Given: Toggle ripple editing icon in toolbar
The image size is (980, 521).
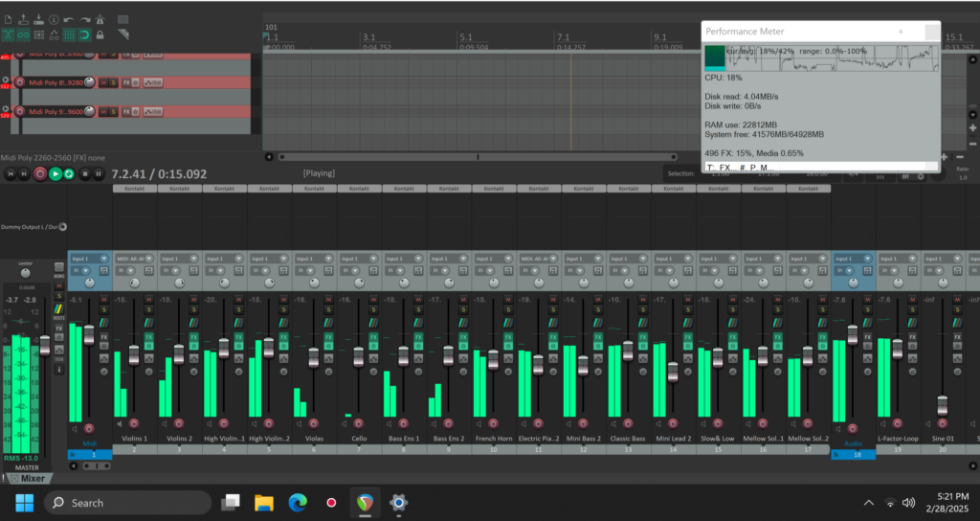Looking at the screenshot, I should 38,35.
